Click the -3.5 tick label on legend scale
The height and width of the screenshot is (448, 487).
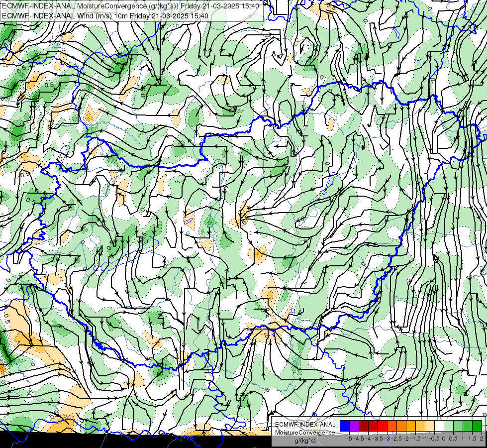click(x=378, y=439)
